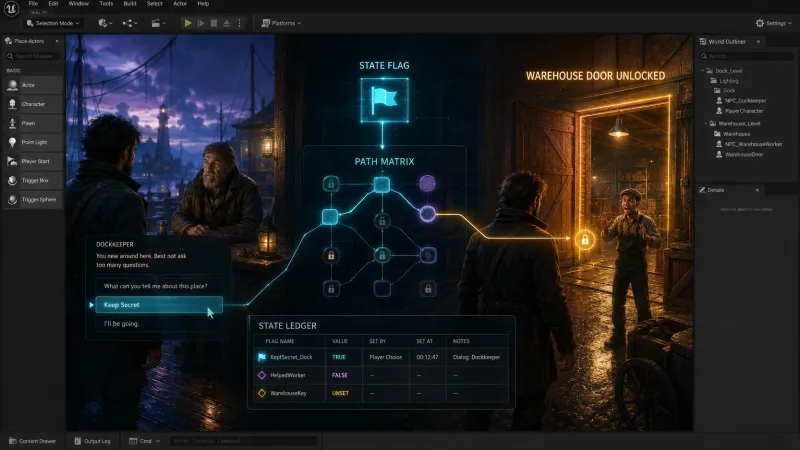The height and width of the screenshot is (450, 800).
Task: Open the Selection Mode dropdown
Action: point(53,23)
